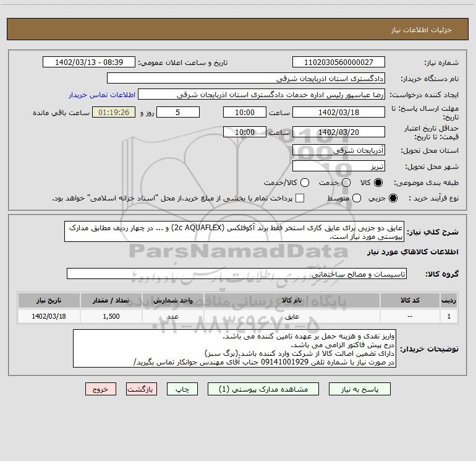Click delivery city تبریز field
Image resolution: width=476 pixels, height=461 pixels.
339,166
